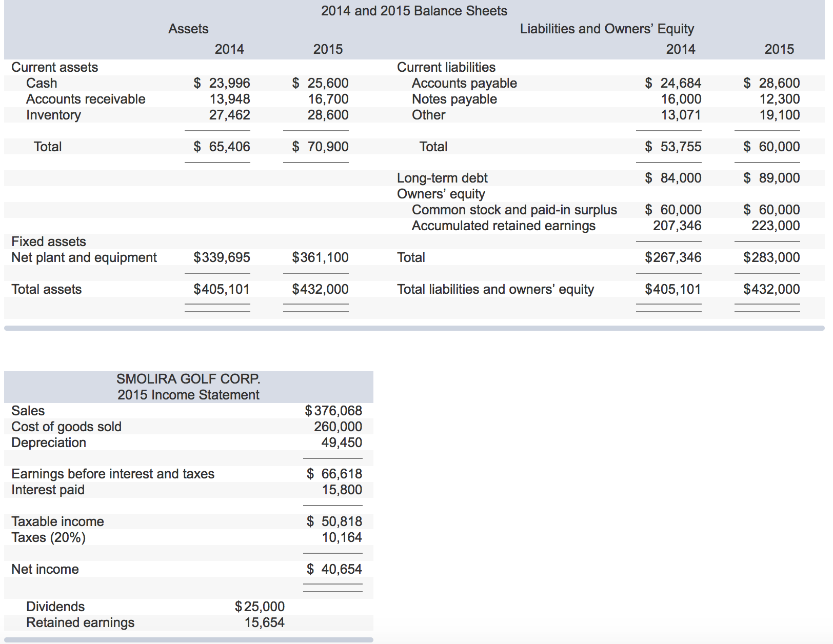Select current liabilities total $60,000
The image size is (833, 644).
[772, 147]
